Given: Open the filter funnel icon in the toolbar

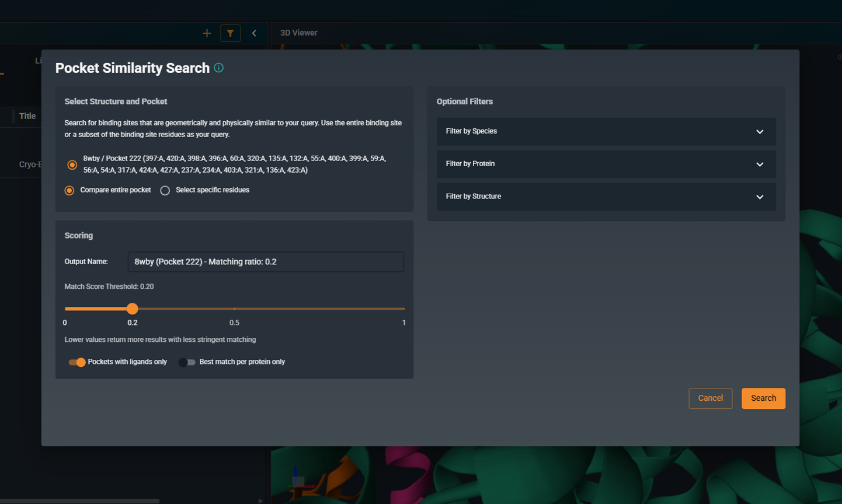Looking at the screenshot, I should tap(231, 33).
